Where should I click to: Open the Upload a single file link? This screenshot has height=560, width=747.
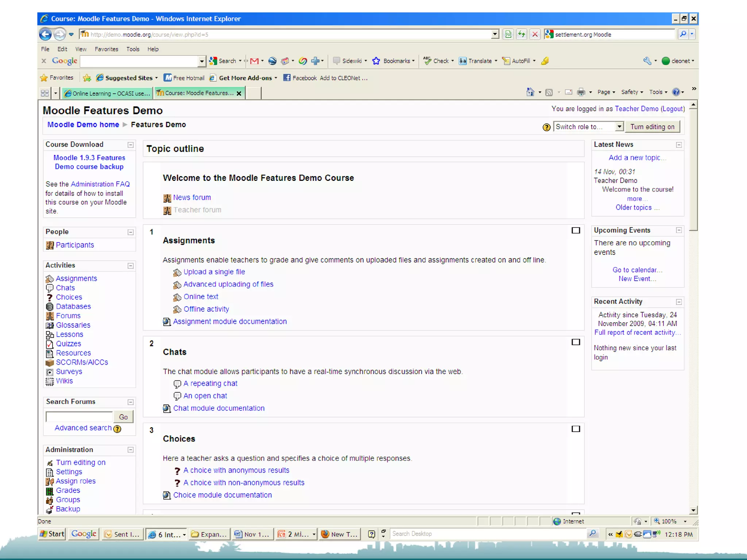[x=214, y=272]
